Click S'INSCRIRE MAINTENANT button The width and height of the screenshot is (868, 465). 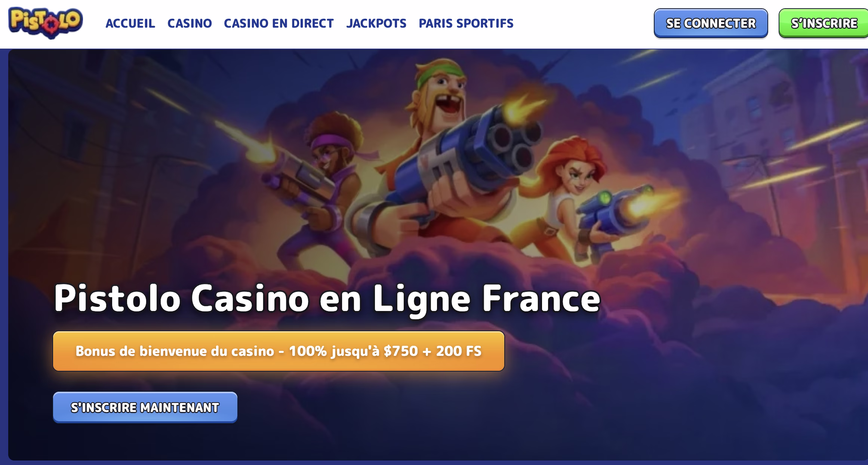145,407
